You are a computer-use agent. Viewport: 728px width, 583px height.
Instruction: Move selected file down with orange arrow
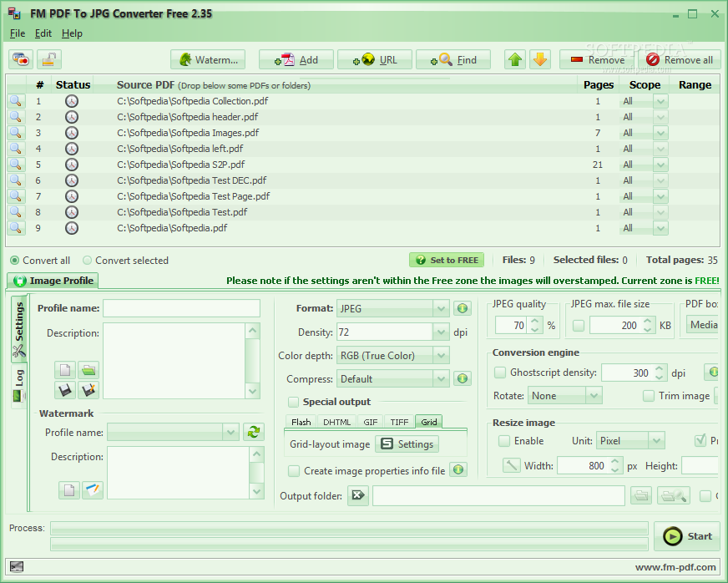click(539, 59)
